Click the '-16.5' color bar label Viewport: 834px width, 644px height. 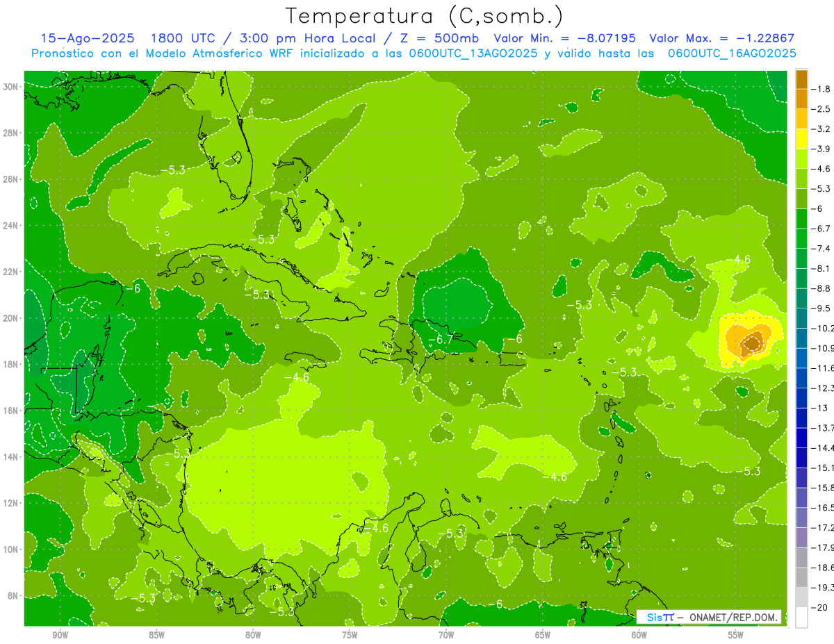click(823, 508)
